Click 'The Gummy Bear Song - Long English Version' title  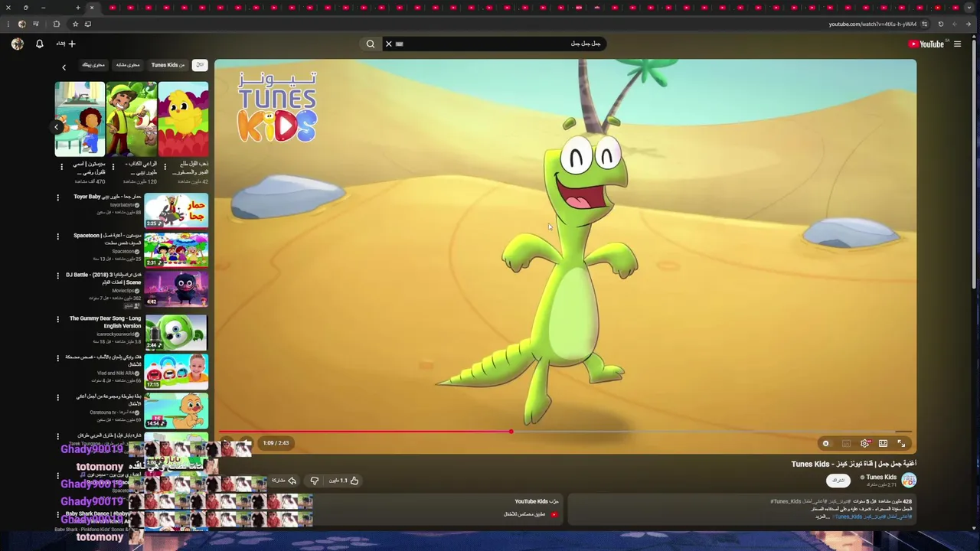tap(106, 322)
